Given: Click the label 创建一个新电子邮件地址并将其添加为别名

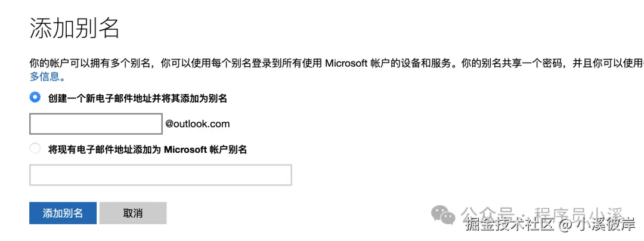Looking at the screenshot, I should tap(138, 98).
